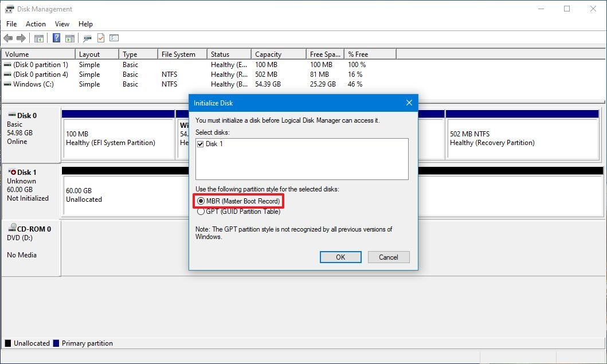The image size is (607, 364).
Task: Click the Forward arrow toolbar icon
Action: click(x=21, y=38)
